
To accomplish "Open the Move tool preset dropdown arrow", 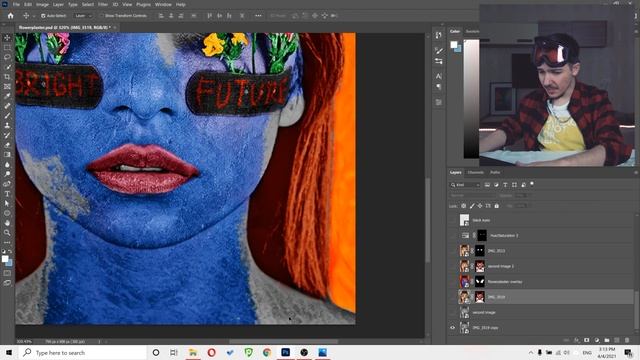I will click(x=33, y=16).
